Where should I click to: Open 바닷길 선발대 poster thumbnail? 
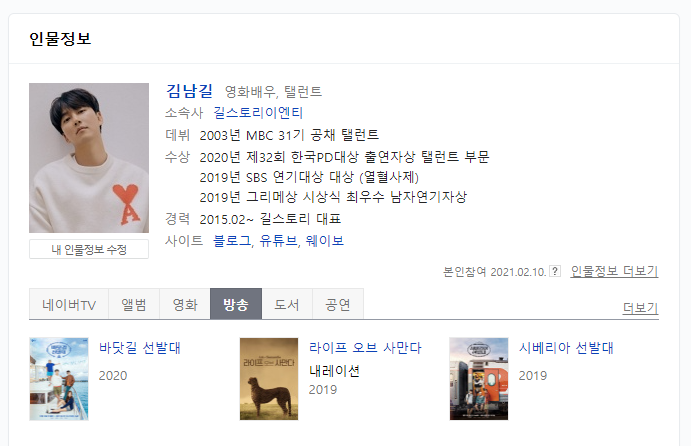(x=59, y=379)
